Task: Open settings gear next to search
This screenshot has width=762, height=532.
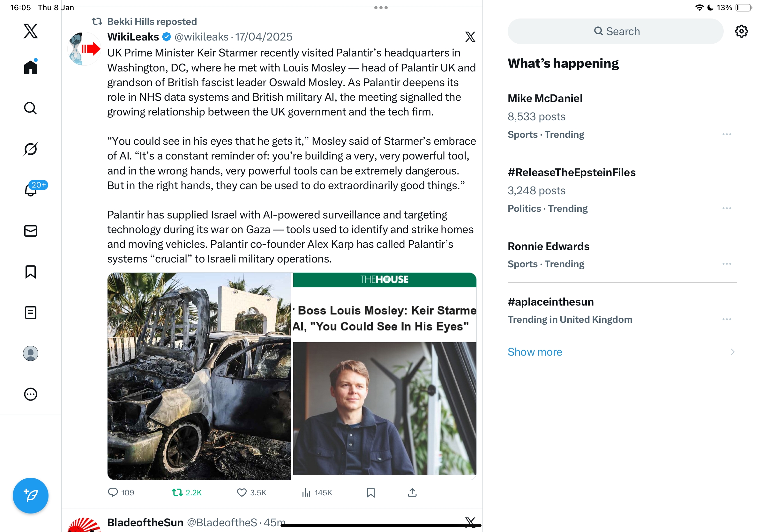Action: 741,32
